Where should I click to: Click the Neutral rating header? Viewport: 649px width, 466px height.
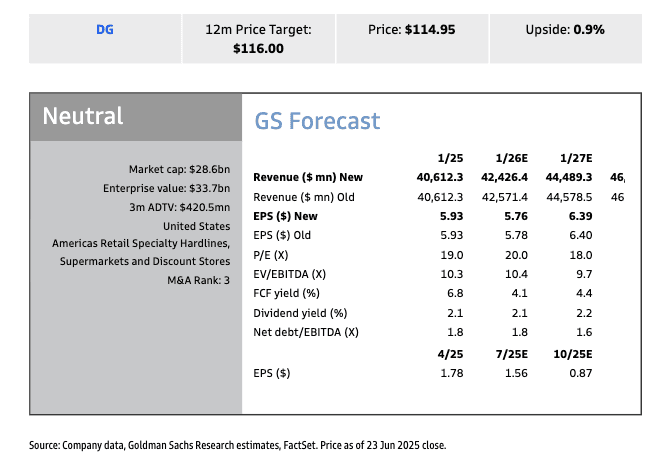pyautogui.click(x=83, y=116)
